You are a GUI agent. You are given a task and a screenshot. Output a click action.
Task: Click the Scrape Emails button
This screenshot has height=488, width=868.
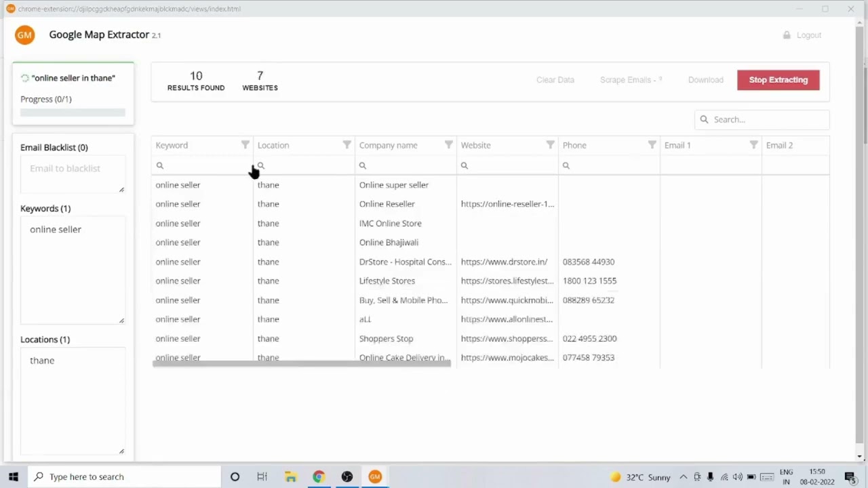[x=631, y=80]
